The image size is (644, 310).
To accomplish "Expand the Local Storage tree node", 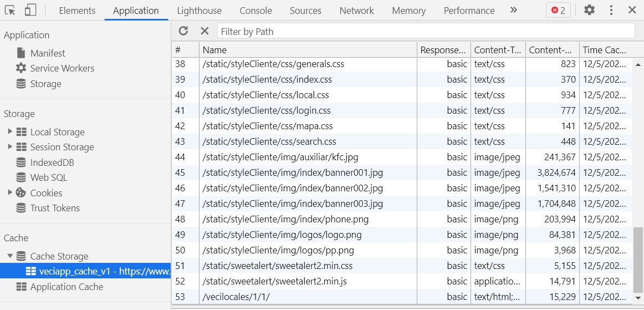I will 10,132.
